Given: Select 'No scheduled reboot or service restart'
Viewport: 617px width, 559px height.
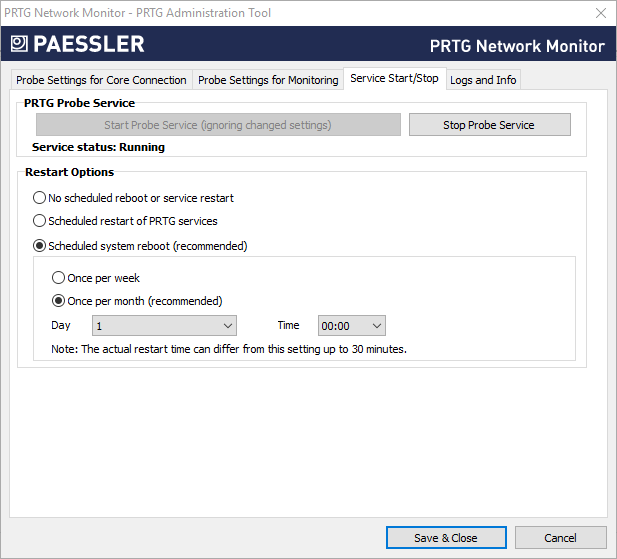Looking at the screenshot, I should tap(40, 198).
